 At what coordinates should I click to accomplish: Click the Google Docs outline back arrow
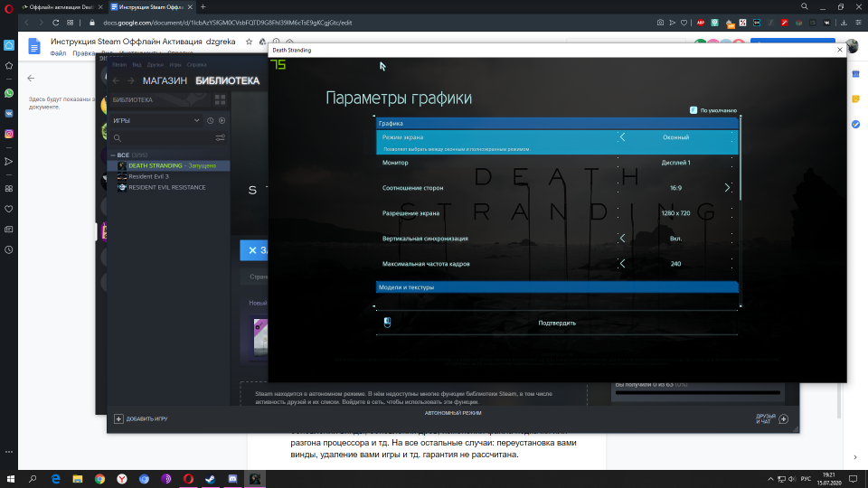(x=31, y=78)
